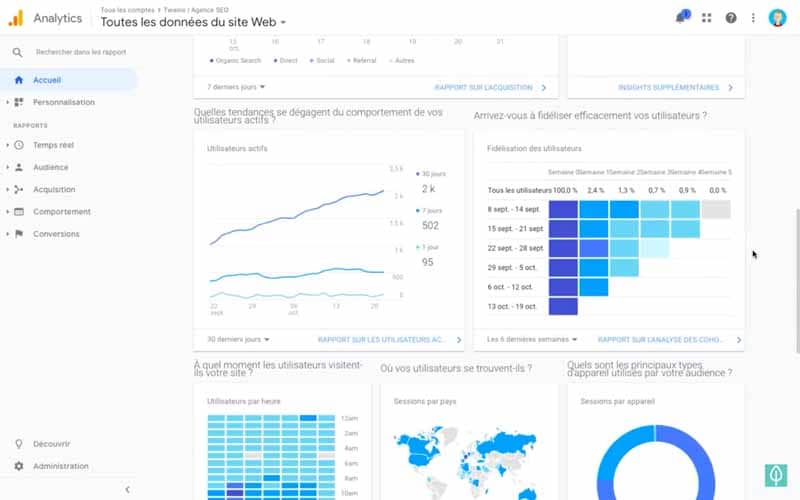Toggle the Social legend item

322,60
